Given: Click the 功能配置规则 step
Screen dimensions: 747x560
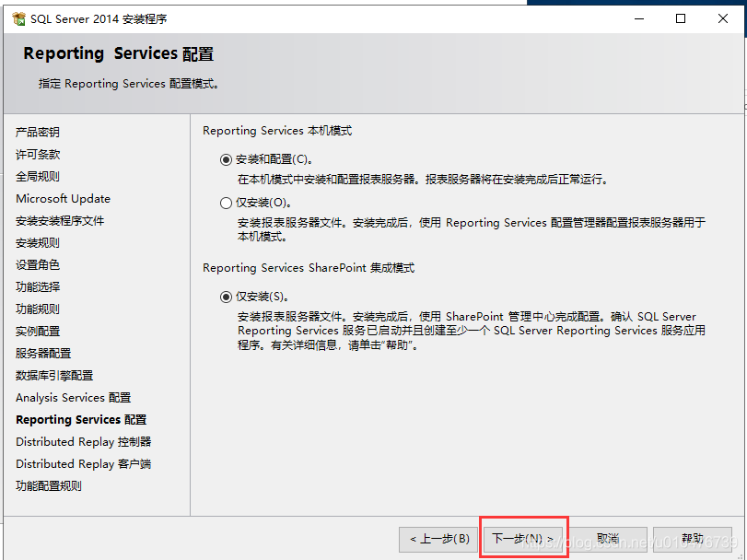Looking at the screenshot, I should (49, 486).
